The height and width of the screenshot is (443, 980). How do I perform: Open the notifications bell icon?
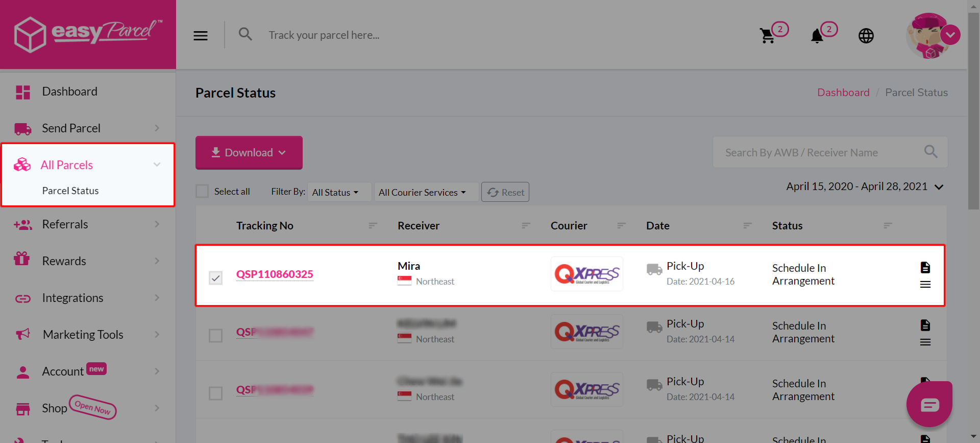pyautogui.click(x=817, y=36)
